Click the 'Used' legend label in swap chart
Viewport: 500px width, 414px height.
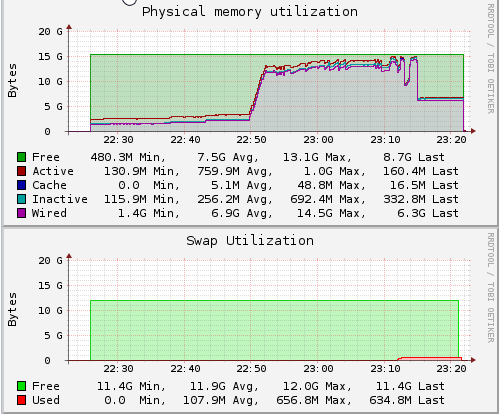pyautogui.click(x=46, y=400)
